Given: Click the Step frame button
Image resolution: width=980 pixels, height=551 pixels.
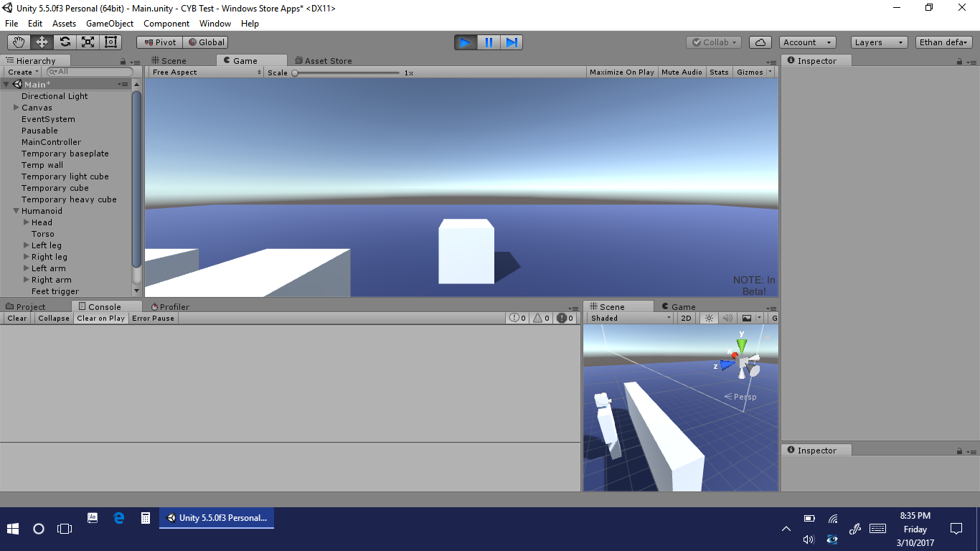Looking at the screenshot, I should point(512,42).
